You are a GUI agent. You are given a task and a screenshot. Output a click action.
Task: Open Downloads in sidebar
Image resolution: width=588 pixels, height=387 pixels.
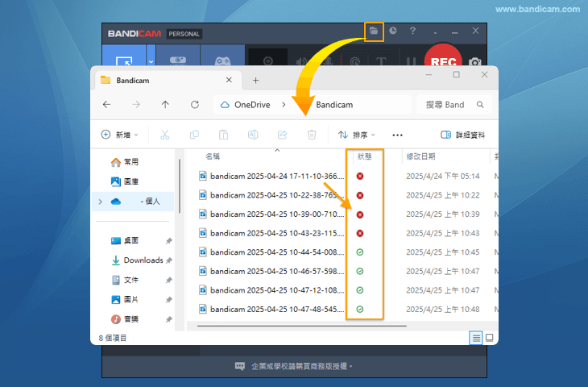pos(137,260)
